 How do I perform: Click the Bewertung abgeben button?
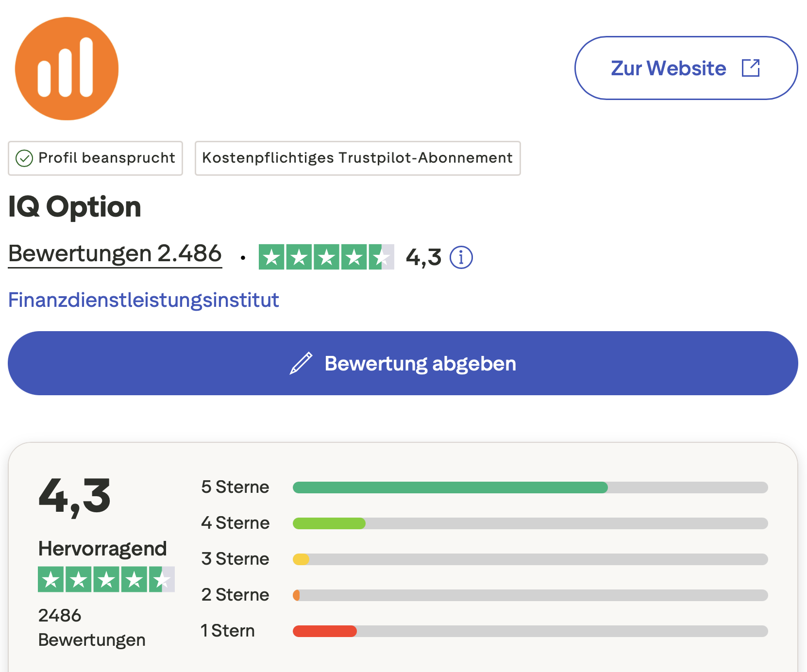point(403,363)
